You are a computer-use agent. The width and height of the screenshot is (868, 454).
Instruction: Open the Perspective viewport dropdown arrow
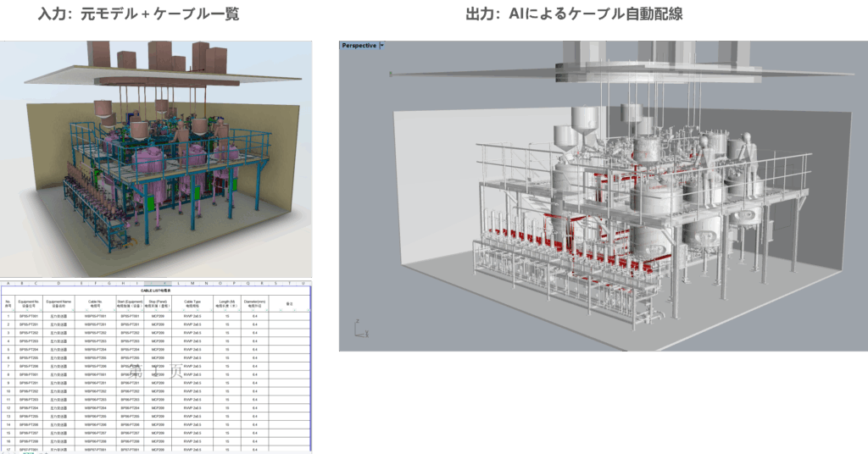382,46
